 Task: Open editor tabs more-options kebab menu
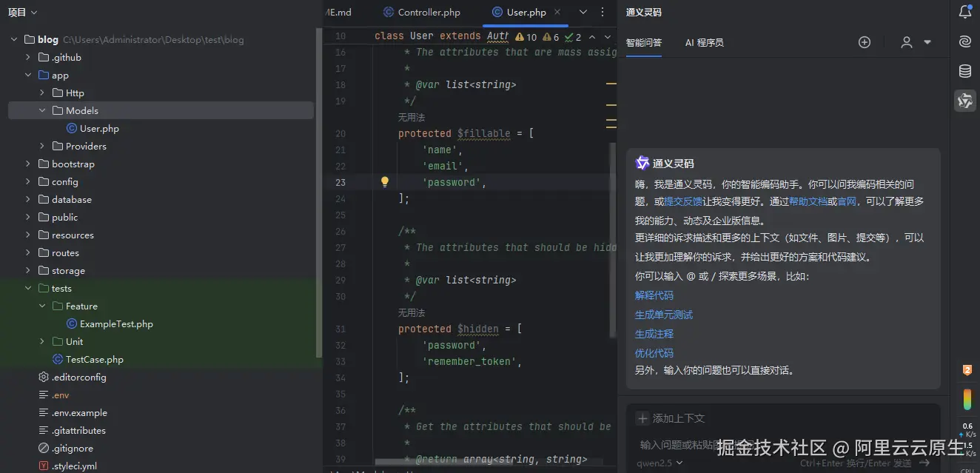(x=604, y=12)
